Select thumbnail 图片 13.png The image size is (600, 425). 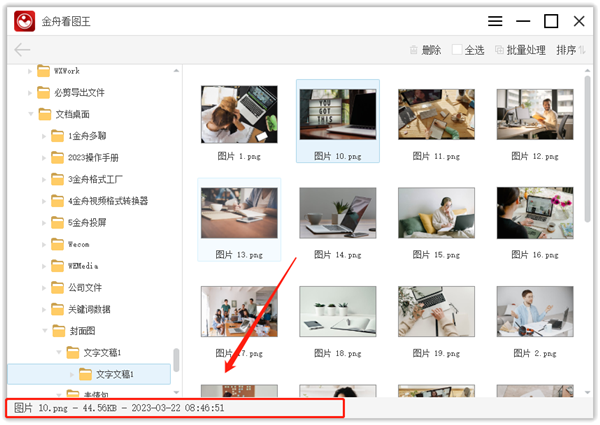(239, 213)
